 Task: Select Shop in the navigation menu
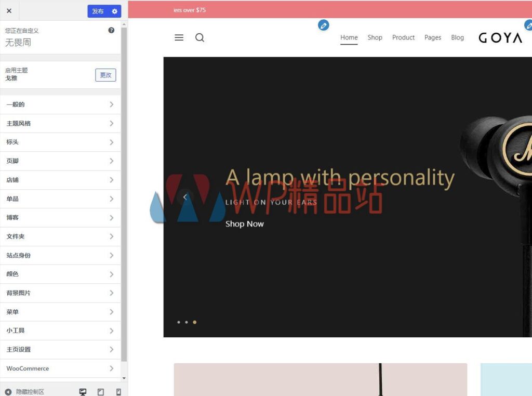[375, 37]
